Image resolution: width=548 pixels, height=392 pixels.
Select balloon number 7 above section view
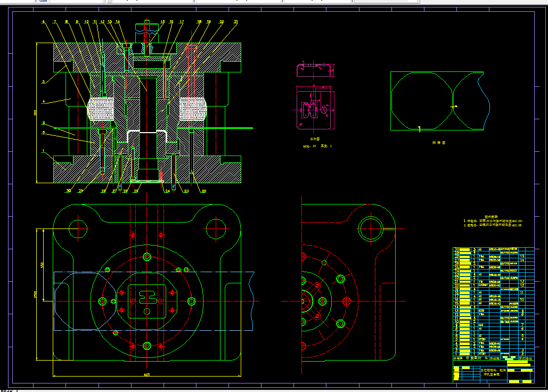(x=55, y=22)
